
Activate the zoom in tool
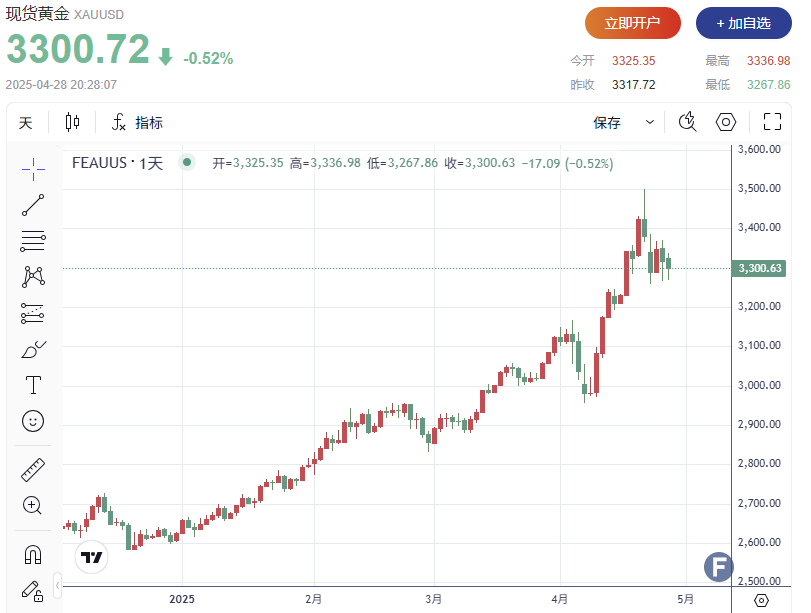(x=33, y=505)
